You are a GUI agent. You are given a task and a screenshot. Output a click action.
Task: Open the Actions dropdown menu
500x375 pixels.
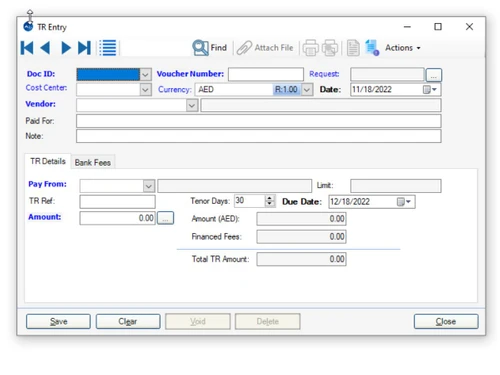[403, 48]
